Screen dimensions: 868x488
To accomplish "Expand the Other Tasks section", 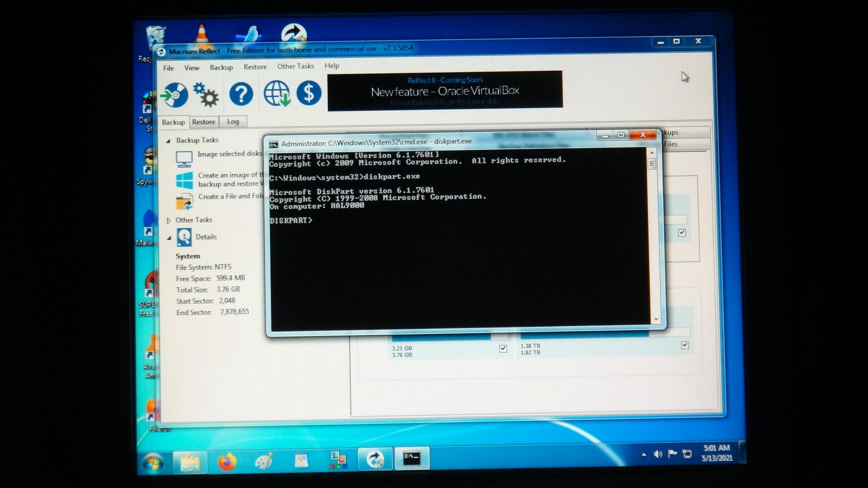I will [168, 221].
